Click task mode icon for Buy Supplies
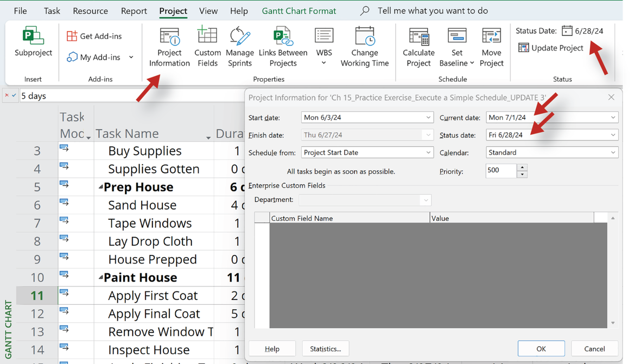 click(x=64, y=148)
